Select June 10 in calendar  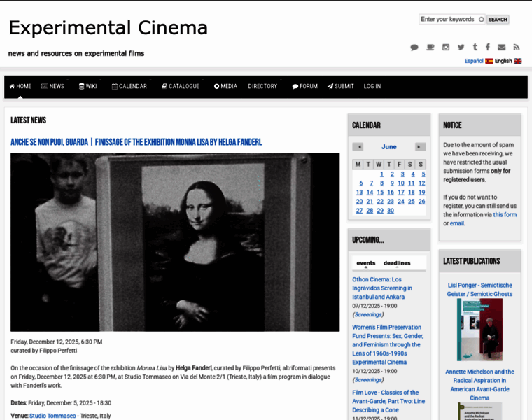tap(400, 183)
